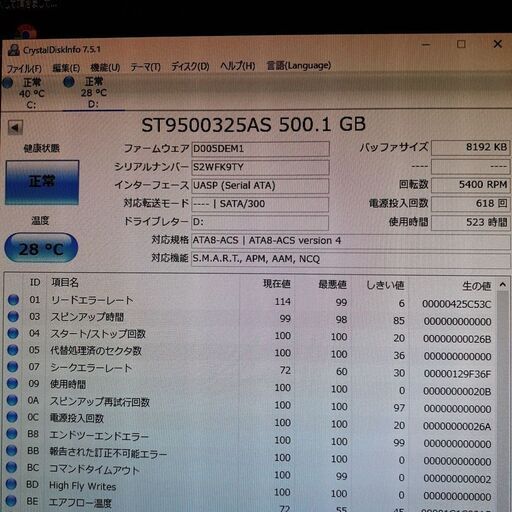Click the serial number field S2WFK9TY
Image resolution: width=512 pixels, height=512 pixels.
pos(260,167)
